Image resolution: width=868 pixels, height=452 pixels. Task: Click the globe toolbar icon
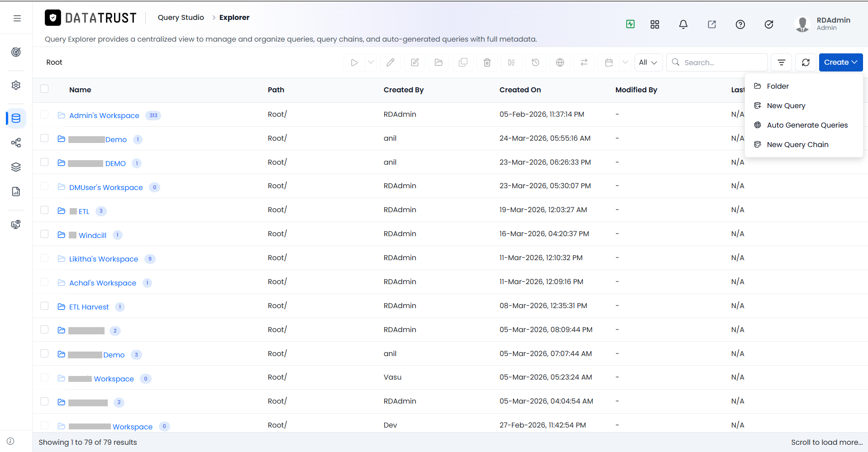(x=560, y=62)
